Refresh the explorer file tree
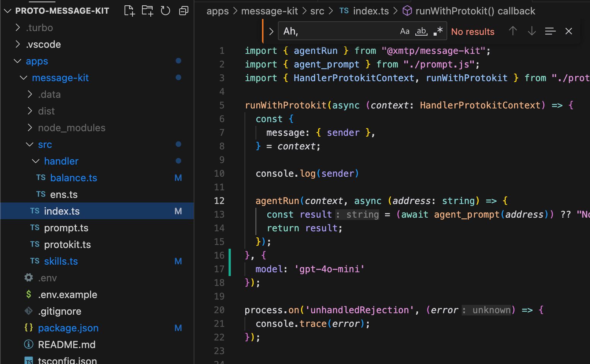Screen dimensions: 590x364 [x=166, y=11]
